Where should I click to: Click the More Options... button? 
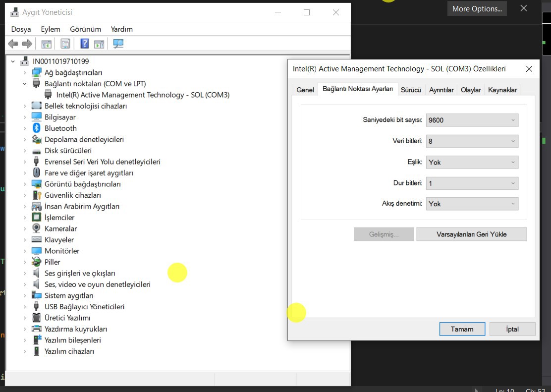pyautogui.click(x=477, y=9)
